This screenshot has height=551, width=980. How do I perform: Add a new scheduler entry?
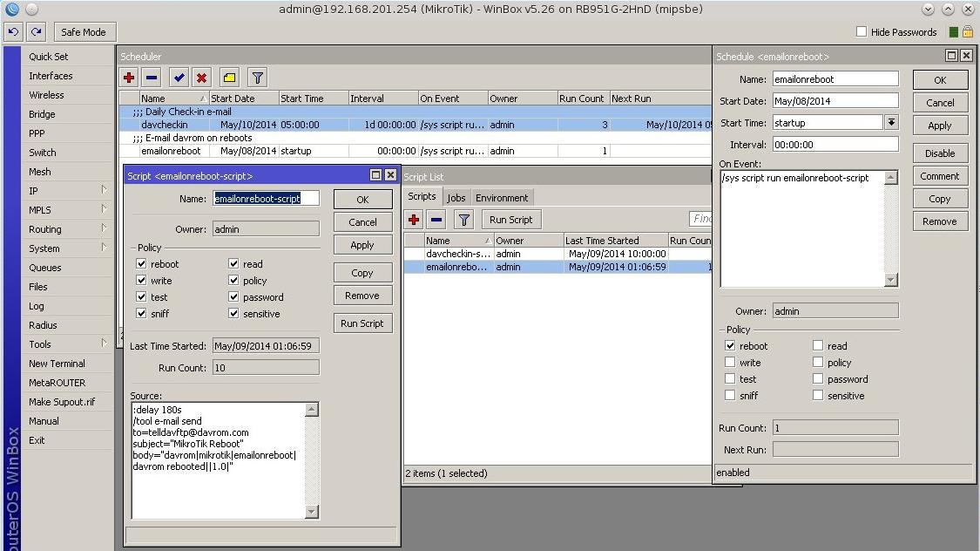[x=127, y=78]
